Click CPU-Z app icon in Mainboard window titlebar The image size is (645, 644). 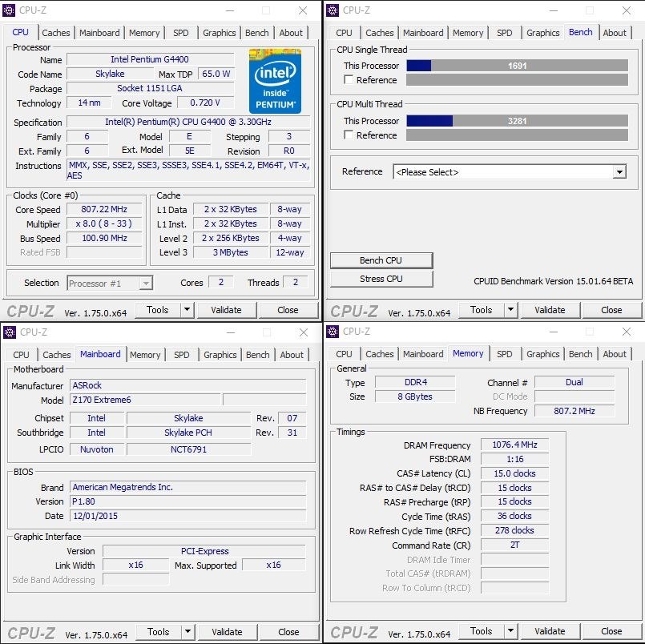[x=9, y=332]
